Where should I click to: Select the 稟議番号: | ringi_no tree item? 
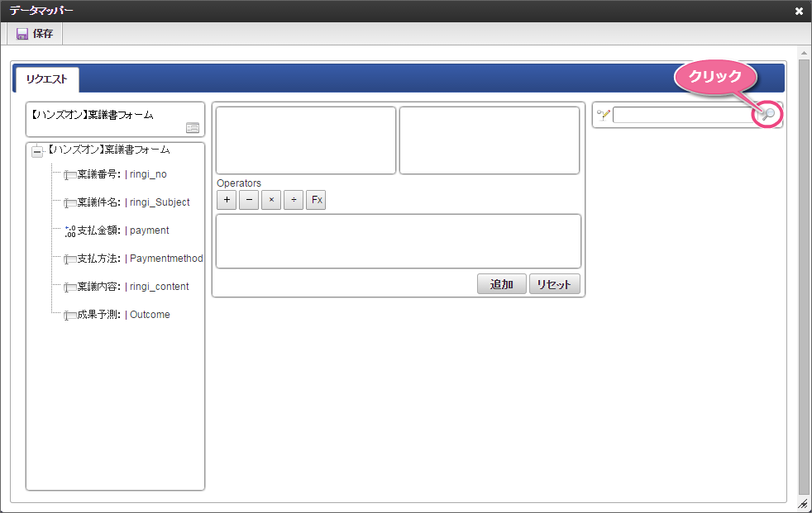coord(122,174)
